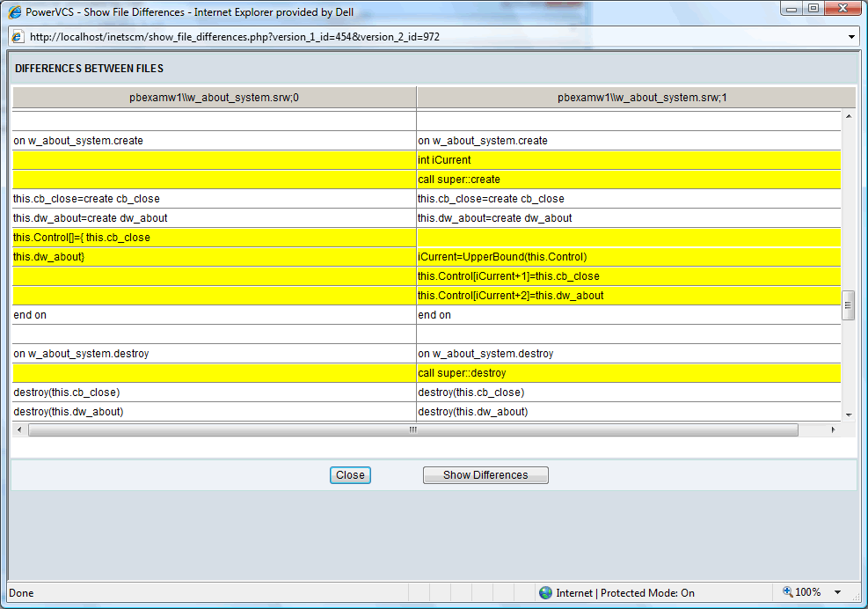
Task: Select the 'this.dw_about}' line
Action: coord(215,257)
